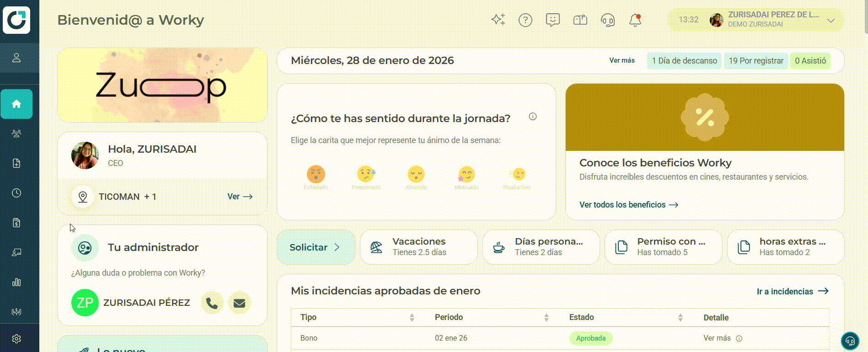
Task: Go to Ir a incidencias link
Action: point(793,291)
